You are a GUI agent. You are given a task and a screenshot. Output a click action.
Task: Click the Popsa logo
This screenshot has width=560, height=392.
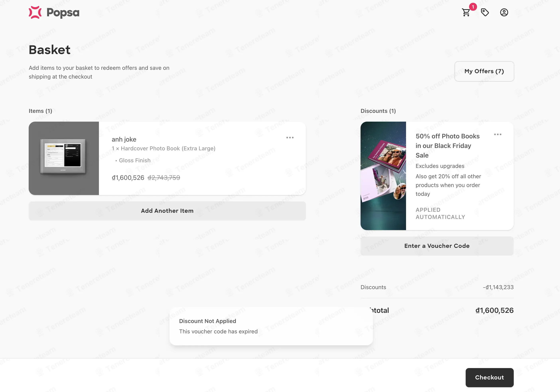pos(54,12)
